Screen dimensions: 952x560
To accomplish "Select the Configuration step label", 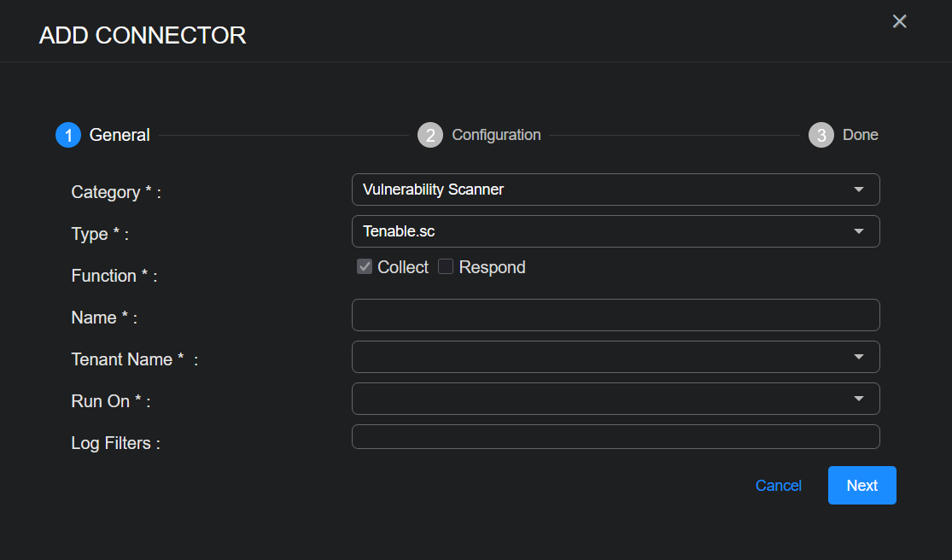I will [496, 135].
